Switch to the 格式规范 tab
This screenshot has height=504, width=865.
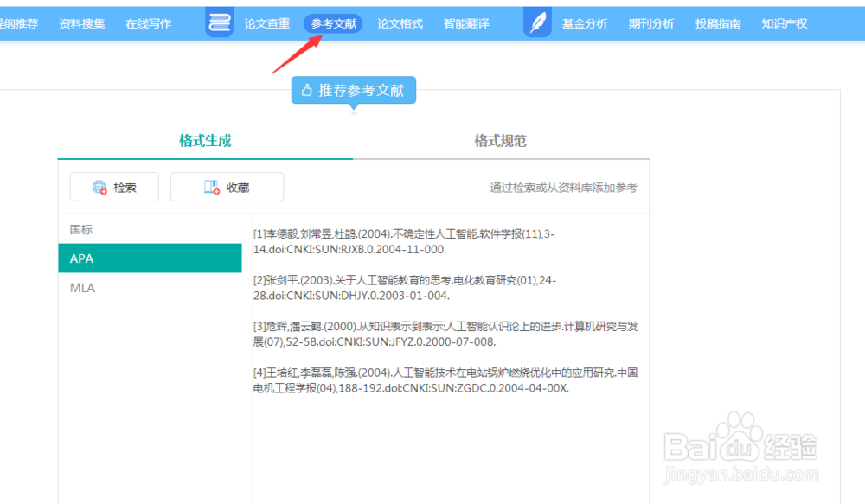tap(500, 141)
